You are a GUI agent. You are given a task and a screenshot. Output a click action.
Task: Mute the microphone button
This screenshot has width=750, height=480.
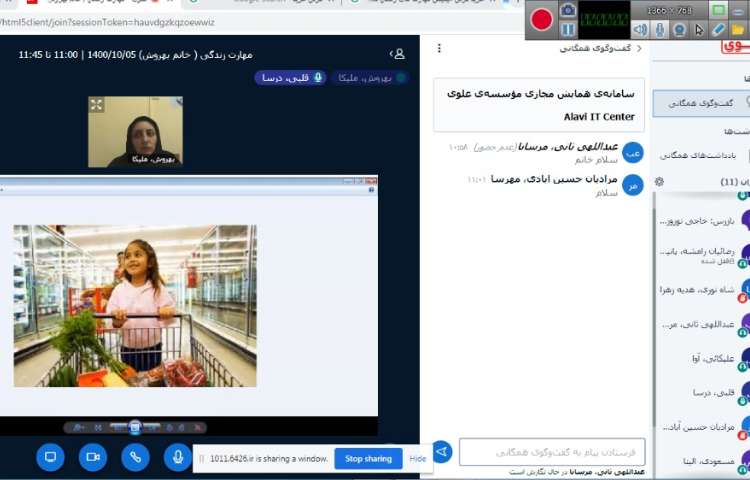(x=178, y=457)
